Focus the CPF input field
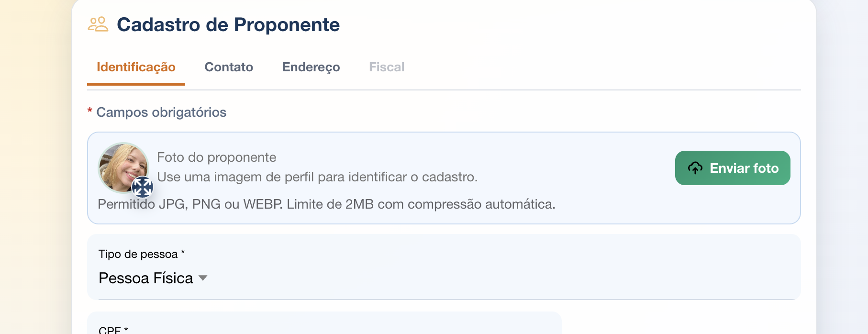Viewport: 868px width, 334px height. tap(324, 328)
